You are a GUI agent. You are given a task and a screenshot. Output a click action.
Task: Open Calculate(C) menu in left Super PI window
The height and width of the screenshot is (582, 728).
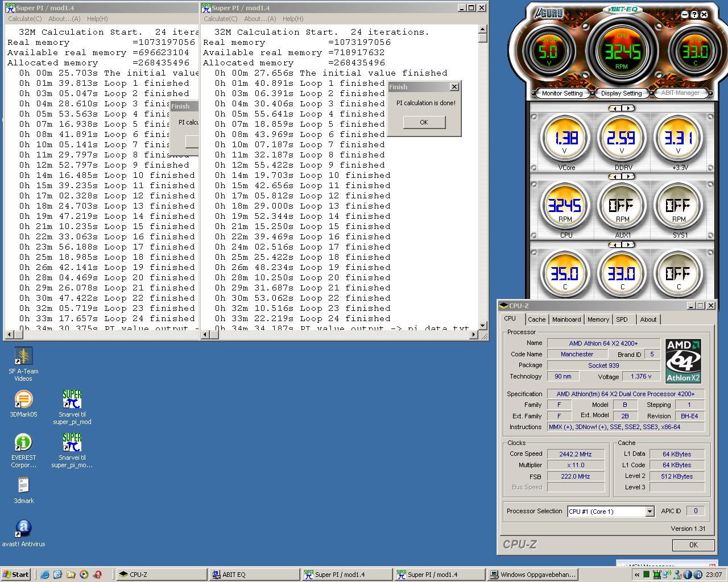click(x=24, y=19)
